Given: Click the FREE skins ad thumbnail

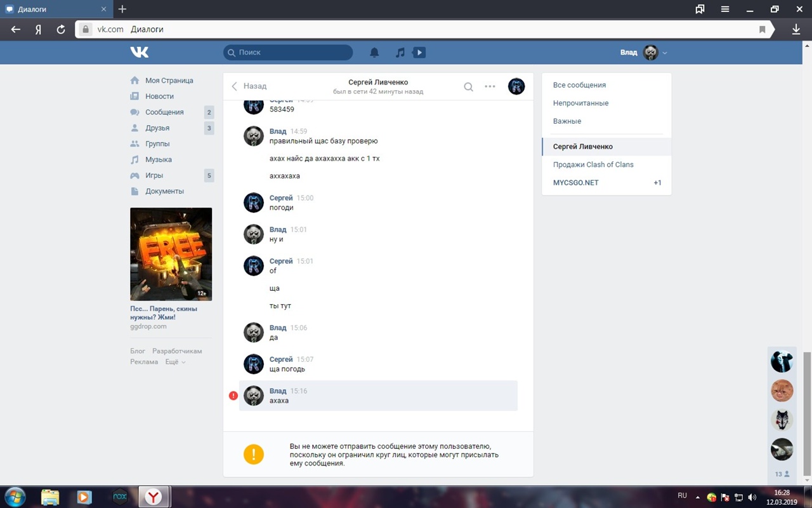Looking at the screenshot, I should click(171, 254).
